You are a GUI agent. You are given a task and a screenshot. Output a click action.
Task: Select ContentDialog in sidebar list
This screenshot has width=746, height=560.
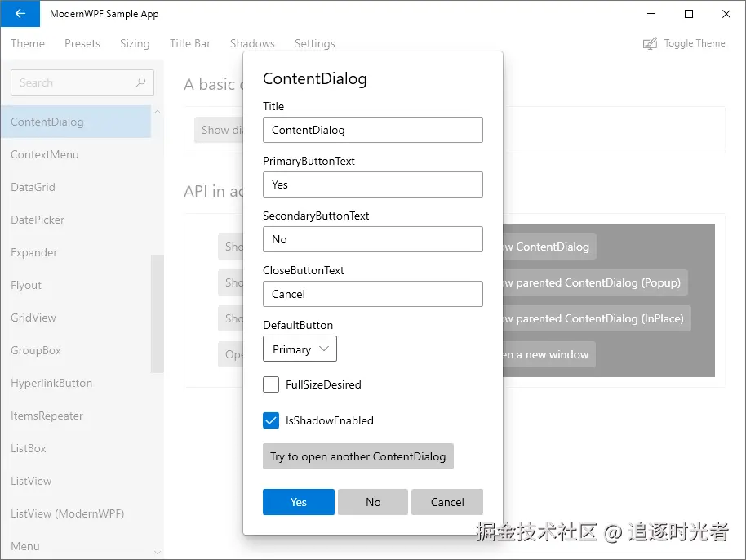click(76, 122)
